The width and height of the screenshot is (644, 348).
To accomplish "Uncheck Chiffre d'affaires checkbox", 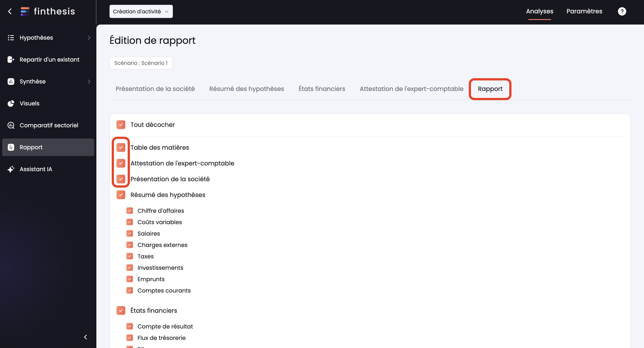I will (x=129, y=211).
